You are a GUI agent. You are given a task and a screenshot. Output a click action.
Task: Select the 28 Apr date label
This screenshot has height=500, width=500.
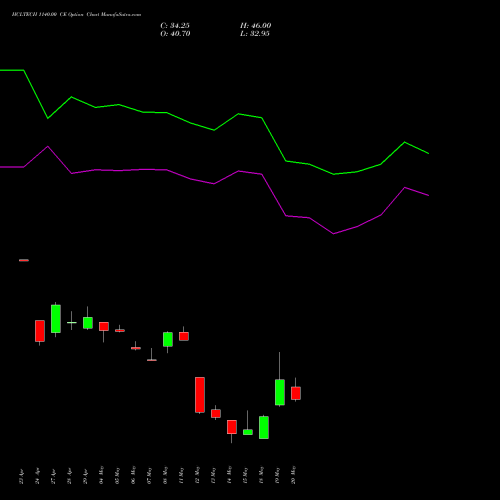pos(69,476)
